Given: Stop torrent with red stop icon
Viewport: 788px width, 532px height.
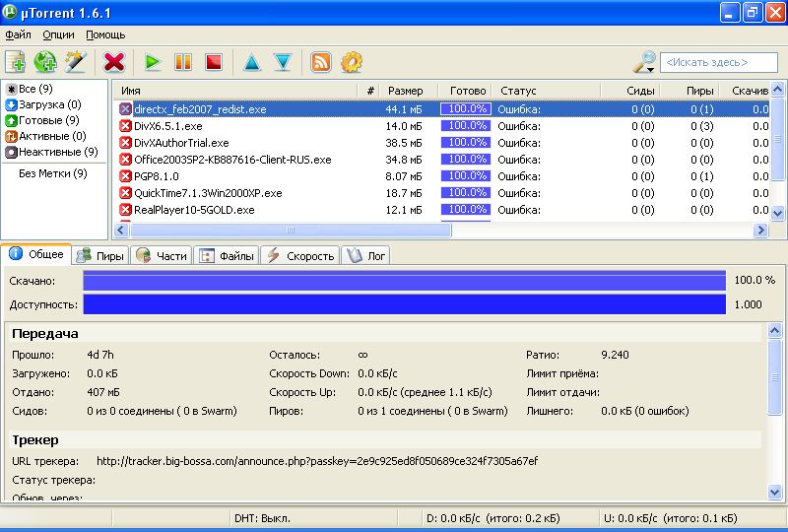Looking at the screenshot, I should (x=214, y=62).
